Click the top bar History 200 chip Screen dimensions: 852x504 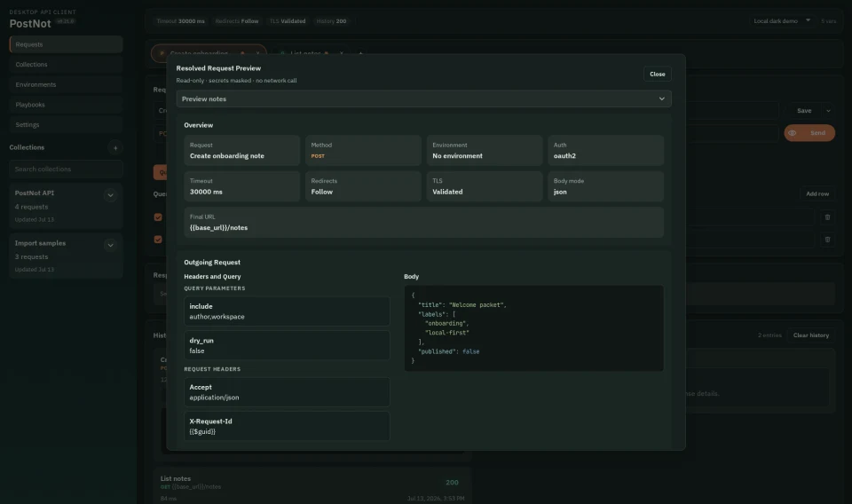coord(331,21)
